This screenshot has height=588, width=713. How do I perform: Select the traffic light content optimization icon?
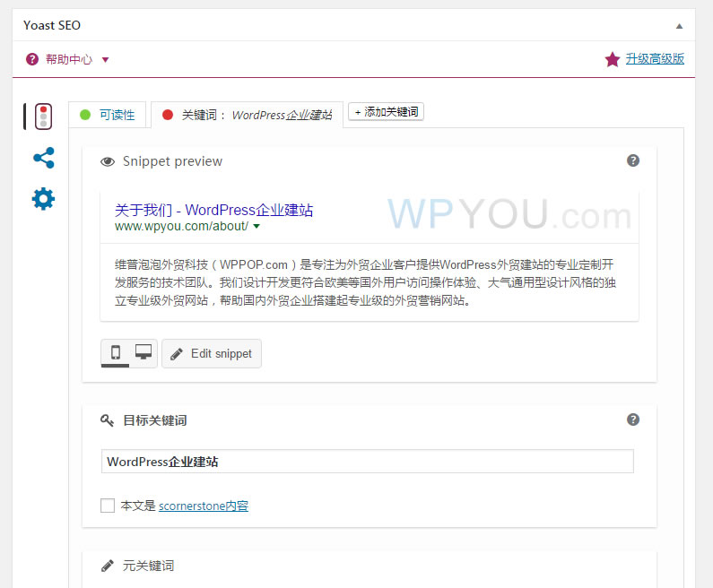point(43,117)
